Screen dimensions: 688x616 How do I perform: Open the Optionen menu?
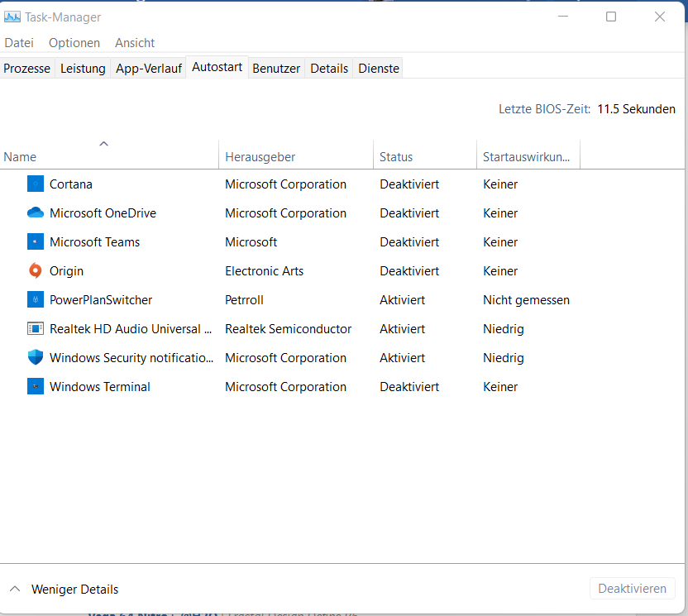coord(74,42)
